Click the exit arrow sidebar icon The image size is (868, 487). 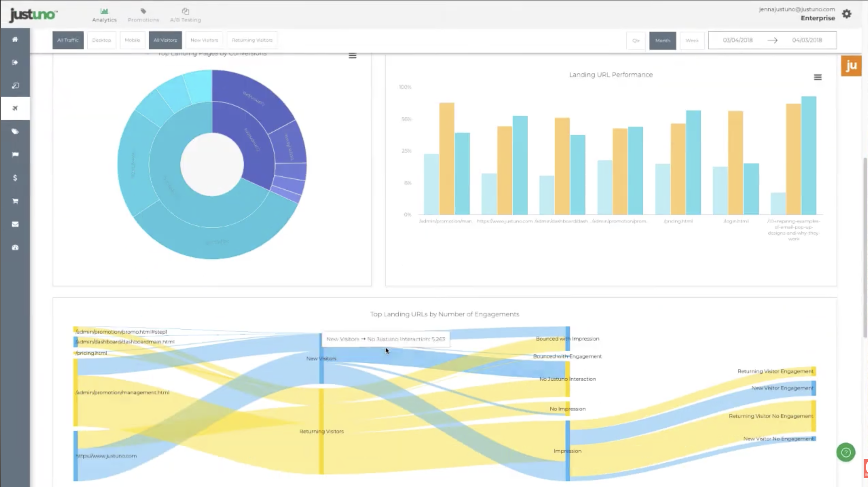pyautogui.click(x=15, y=63)
